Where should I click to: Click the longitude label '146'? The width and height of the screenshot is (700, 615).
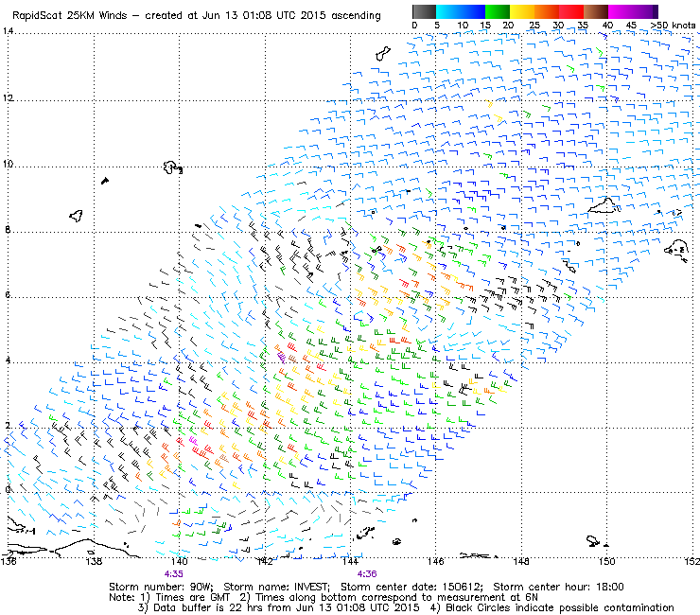(436, 561)
